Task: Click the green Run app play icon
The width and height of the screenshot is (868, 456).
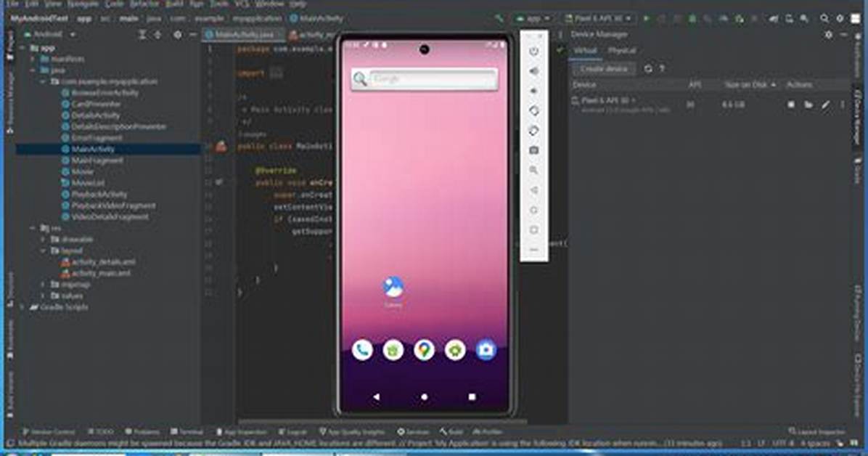Action: [x=646, y=19]
